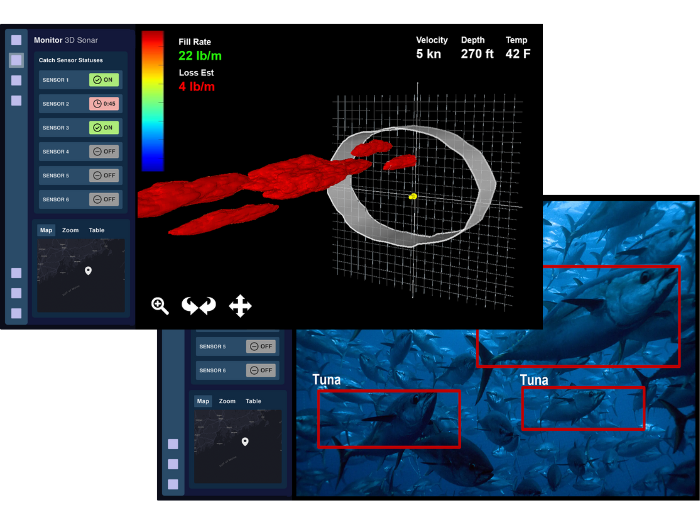
Task: Select the Velocity 5 kn readout
Action: (432, 54)
